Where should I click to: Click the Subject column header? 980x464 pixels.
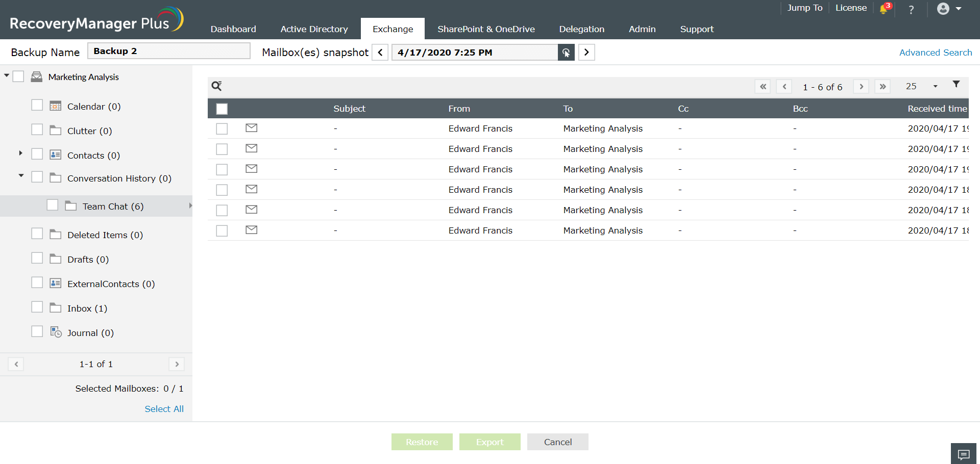click(349, 109)
